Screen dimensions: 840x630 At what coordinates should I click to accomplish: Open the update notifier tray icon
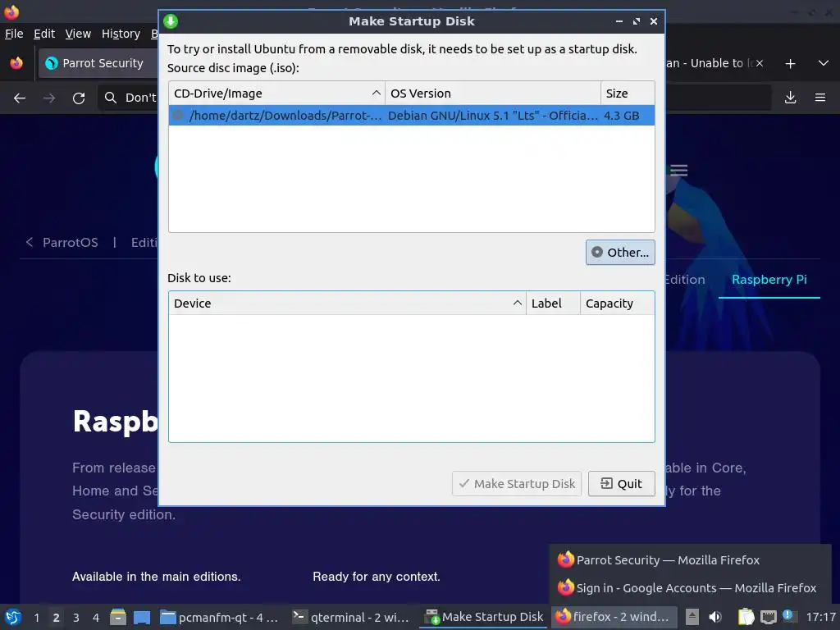pos(788,615)
